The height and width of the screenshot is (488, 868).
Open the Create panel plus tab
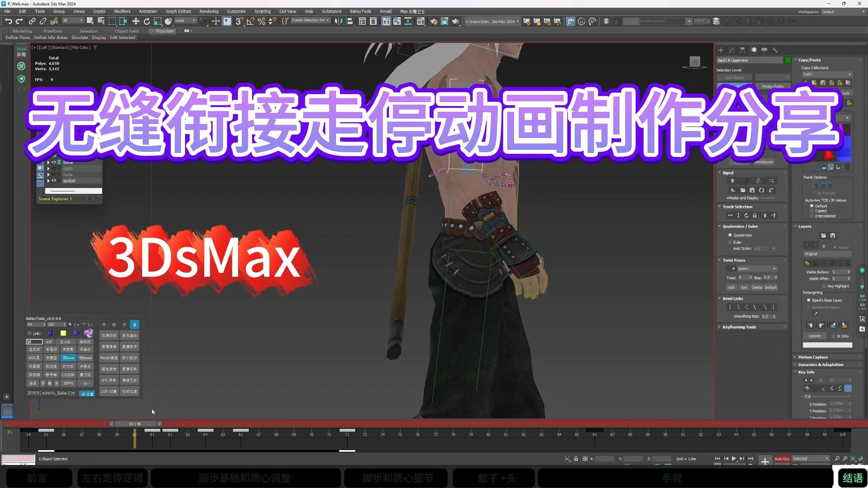pyautogui.click(x=721, y=50)
